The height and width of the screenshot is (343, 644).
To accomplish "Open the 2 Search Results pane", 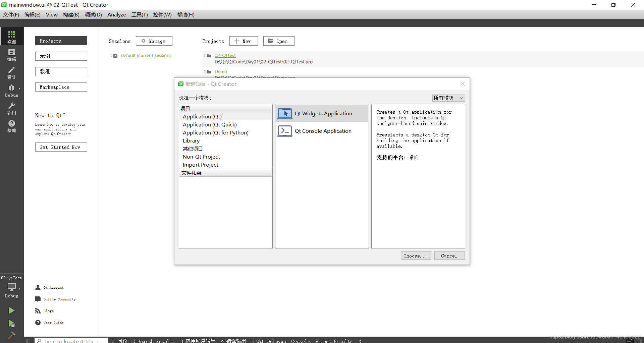I will (x=154, y=341).
